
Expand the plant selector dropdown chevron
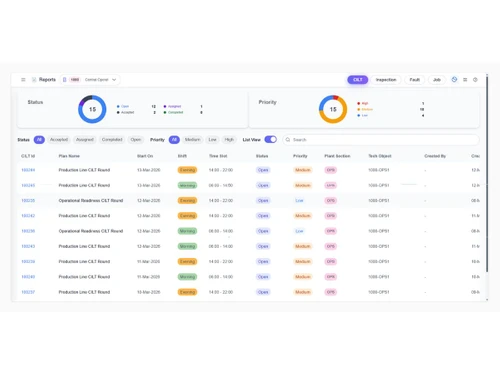pos(114,80)
